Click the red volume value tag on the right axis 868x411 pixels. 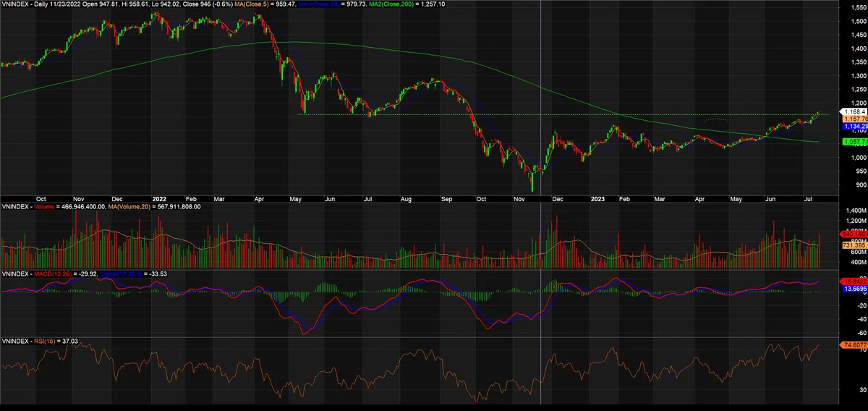[852, 234]
